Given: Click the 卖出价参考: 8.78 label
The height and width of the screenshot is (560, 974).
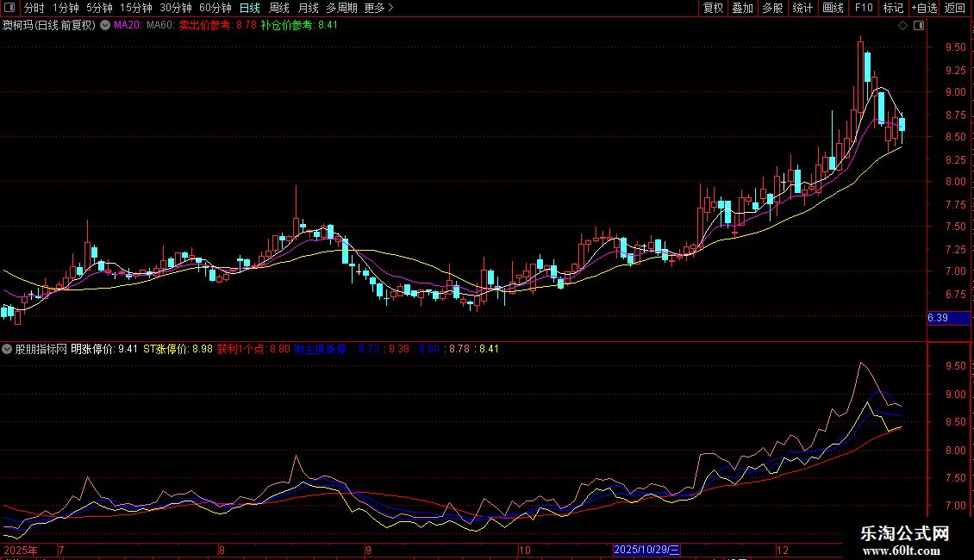Looking at the screenshot, I should [217, 26].
